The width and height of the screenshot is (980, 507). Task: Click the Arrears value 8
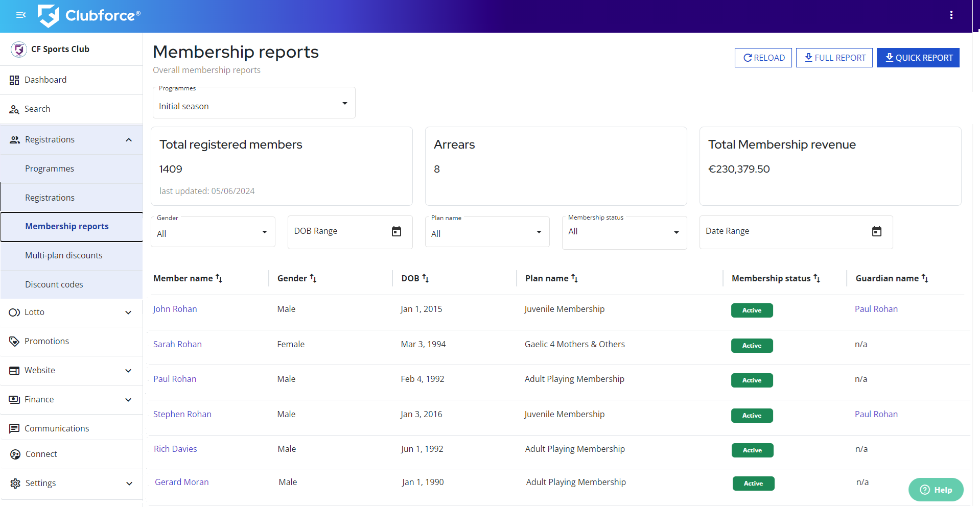(437, 169)
